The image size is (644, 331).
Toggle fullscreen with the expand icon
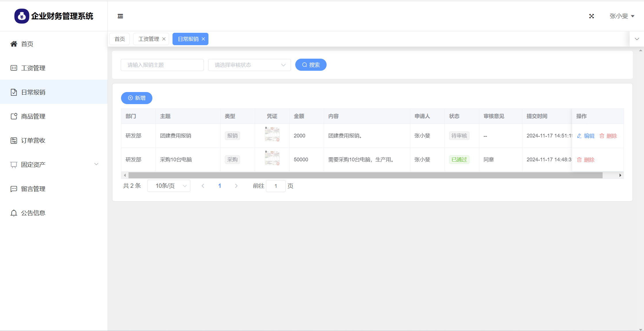pos(591,16)
